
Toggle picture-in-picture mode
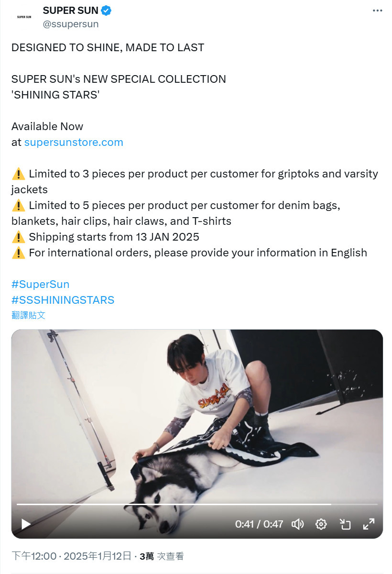tap(345, 524)
